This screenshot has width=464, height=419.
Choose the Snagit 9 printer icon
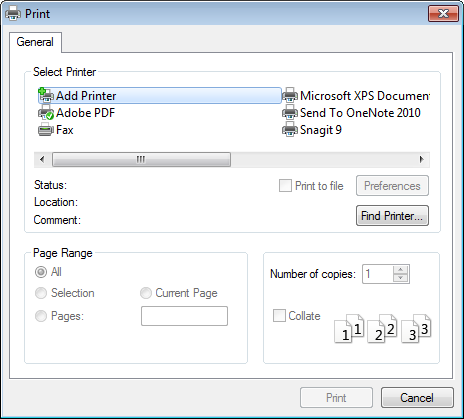(290, 130)
